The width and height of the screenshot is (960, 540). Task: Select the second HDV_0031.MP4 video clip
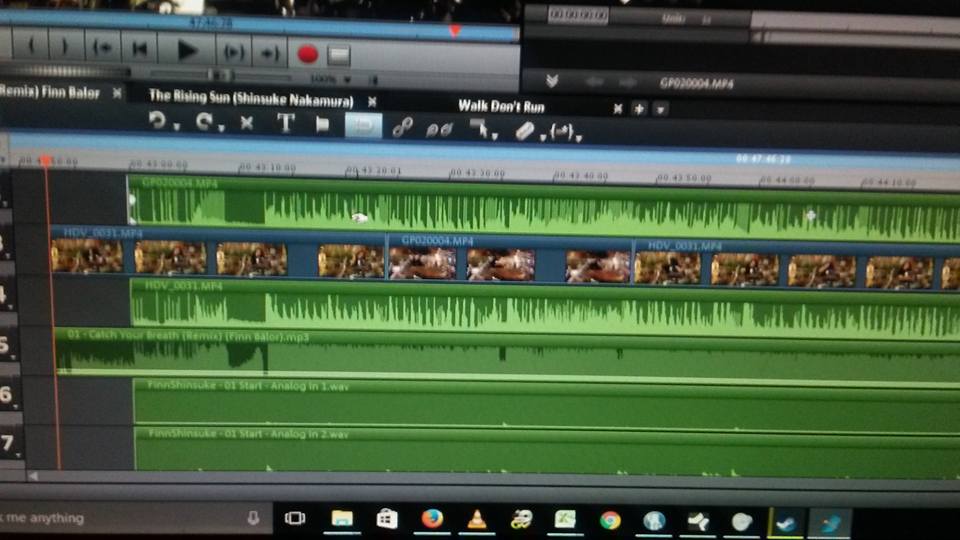pos(796,265)
